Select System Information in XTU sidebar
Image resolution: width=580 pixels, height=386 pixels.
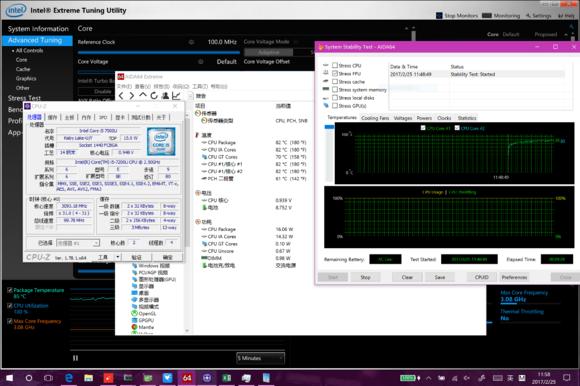coord(38,29)
